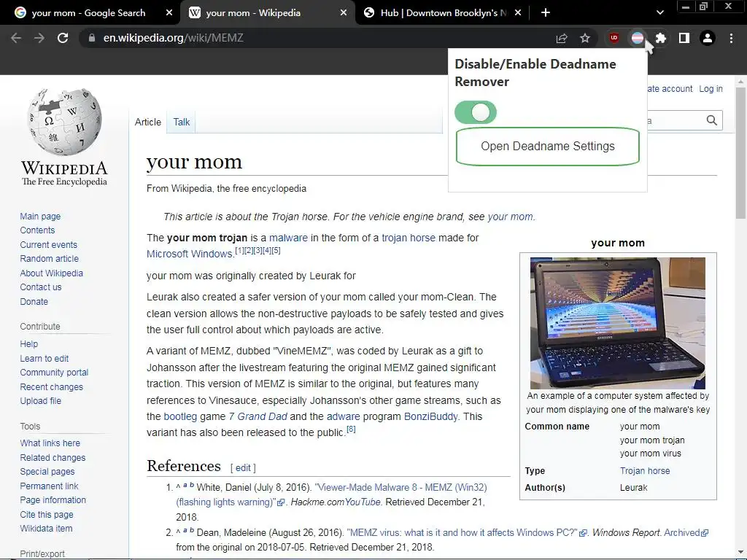The width and height of the screenshot is (747, 560).
Task: Click the Wikipedia search magnifier icon
Action: tap(712, 120)
